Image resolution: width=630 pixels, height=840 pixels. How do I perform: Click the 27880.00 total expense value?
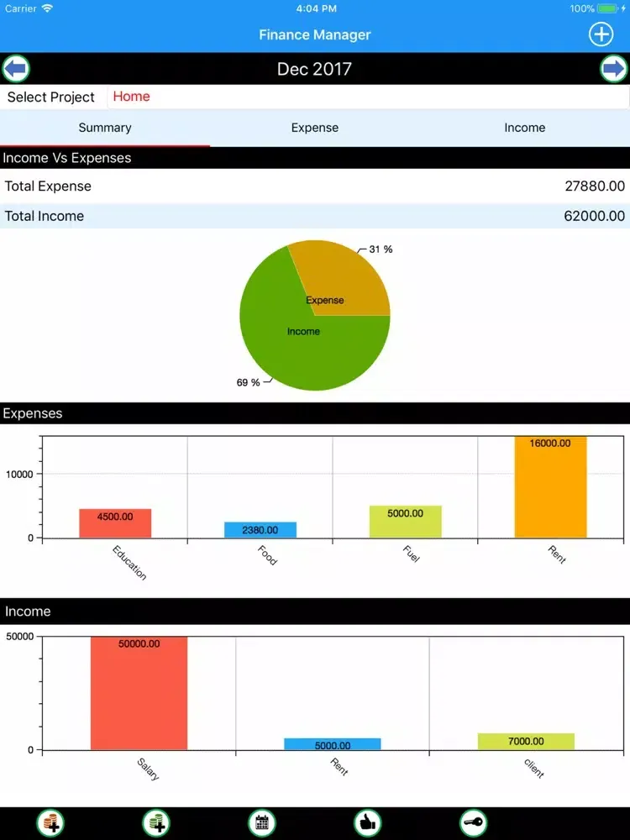click(x=595, y=186)
